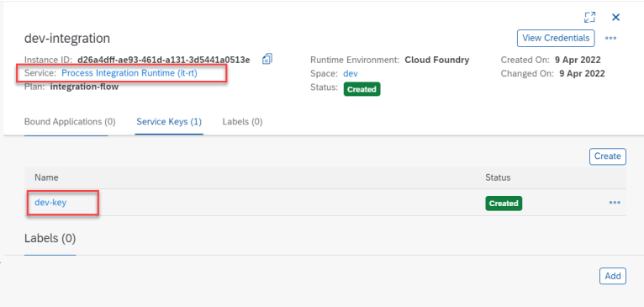
Task: Select the Service Keys (1) tab
Action: point(169,122)
